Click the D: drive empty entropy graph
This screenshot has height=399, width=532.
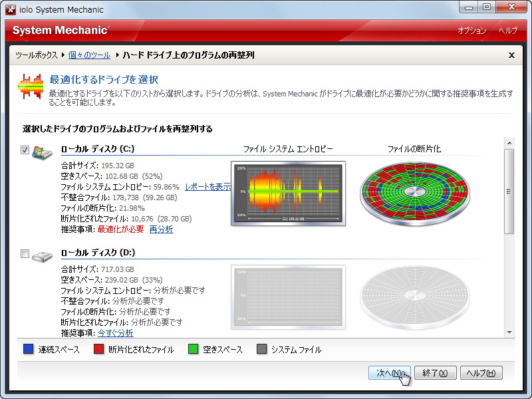tap(289, 298)
